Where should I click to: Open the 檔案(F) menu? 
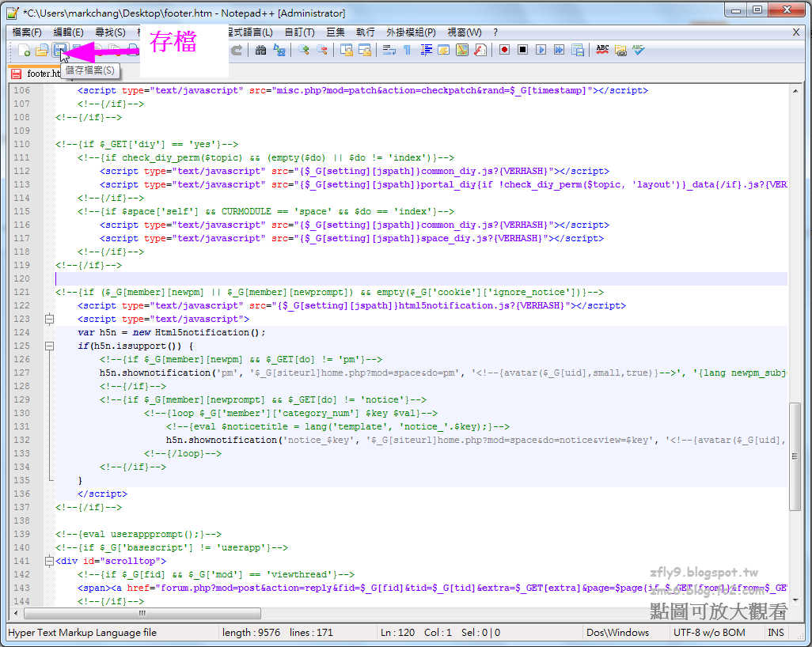(27, 32)
